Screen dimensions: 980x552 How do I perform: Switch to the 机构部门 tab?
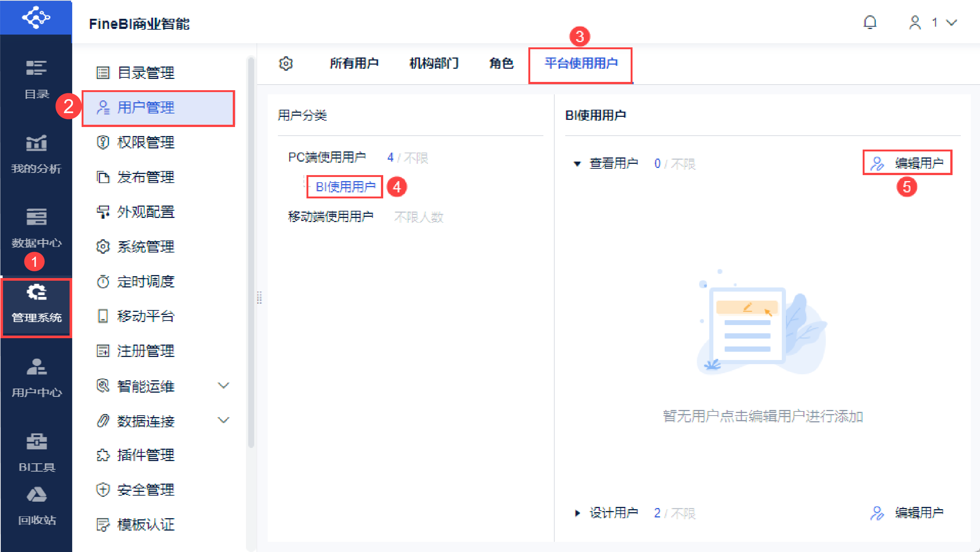[x=434, y=64]
